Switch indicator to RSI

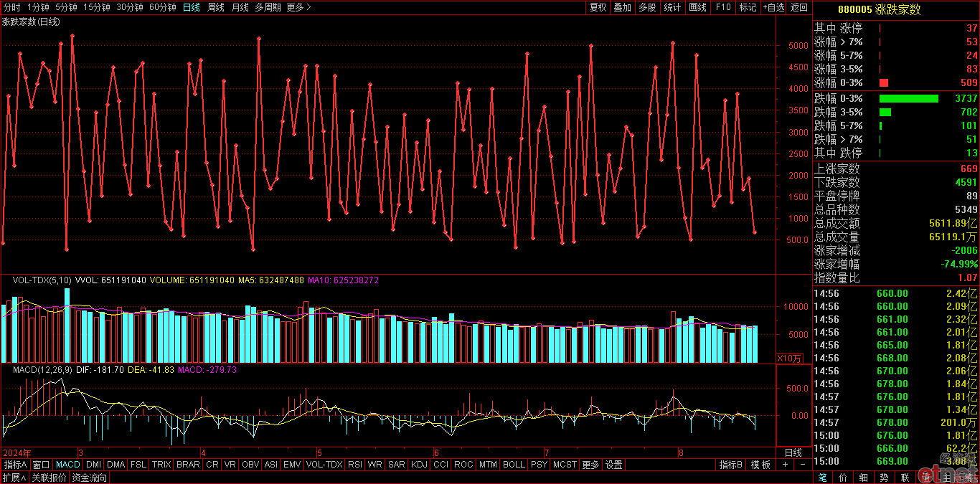(355, 465)
